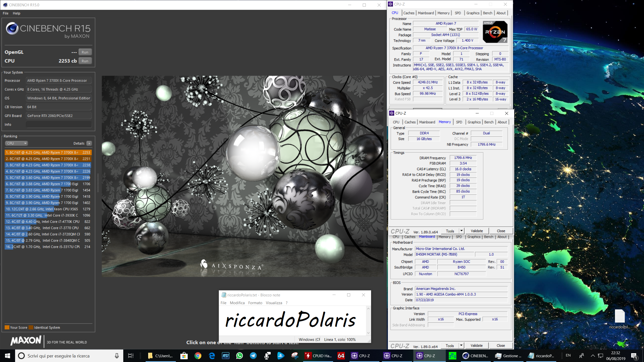This screenshot has height=362, width=644.
Task: Open the CPU ranking dropdown
Action: coord(17,143)
